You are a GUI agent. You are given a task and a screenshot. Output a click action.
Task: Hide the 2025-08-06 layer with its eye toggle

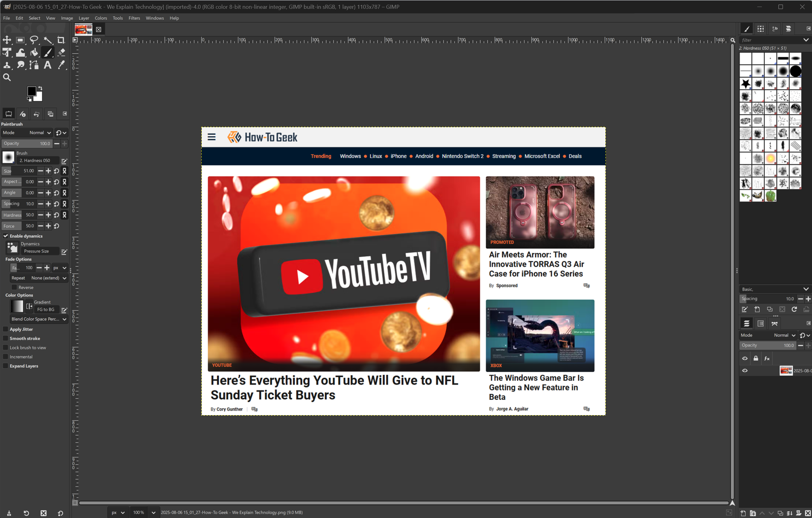745,370
